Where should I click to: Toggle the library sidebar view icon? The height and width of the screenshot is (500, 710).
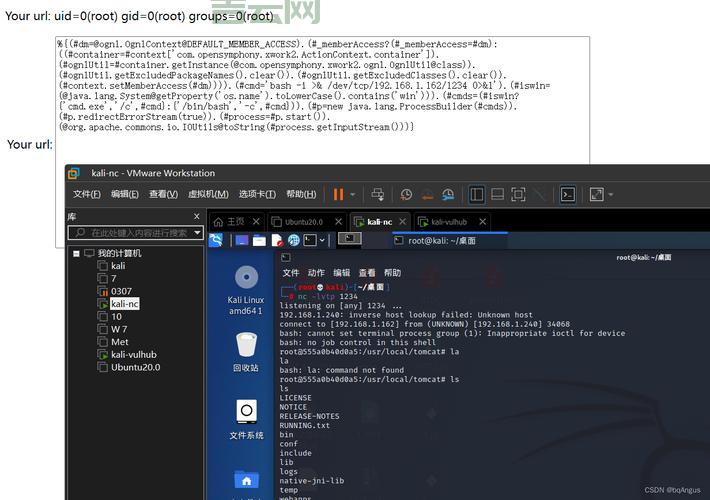click(477, 194)
